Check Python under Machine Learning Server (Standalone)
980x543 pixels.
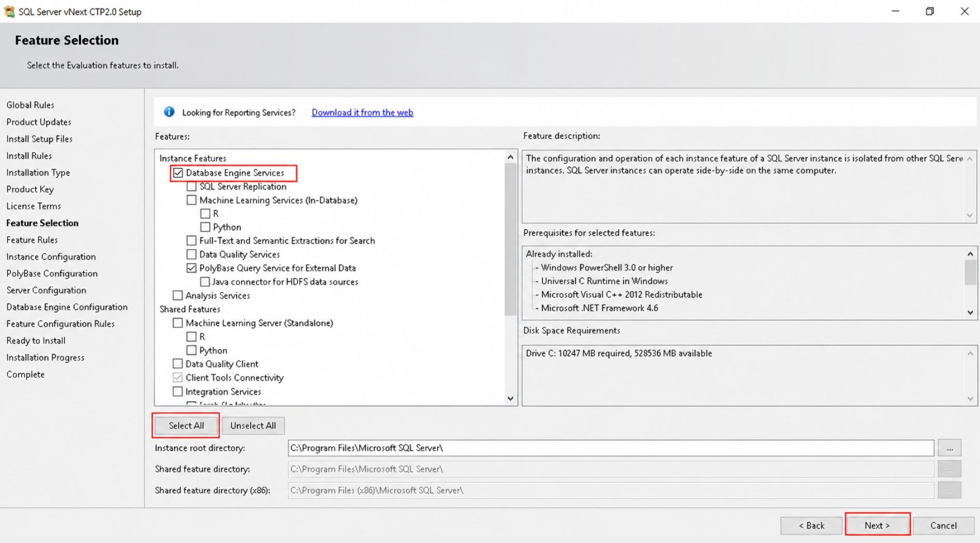pyautogui.click(x=192, y=350)
